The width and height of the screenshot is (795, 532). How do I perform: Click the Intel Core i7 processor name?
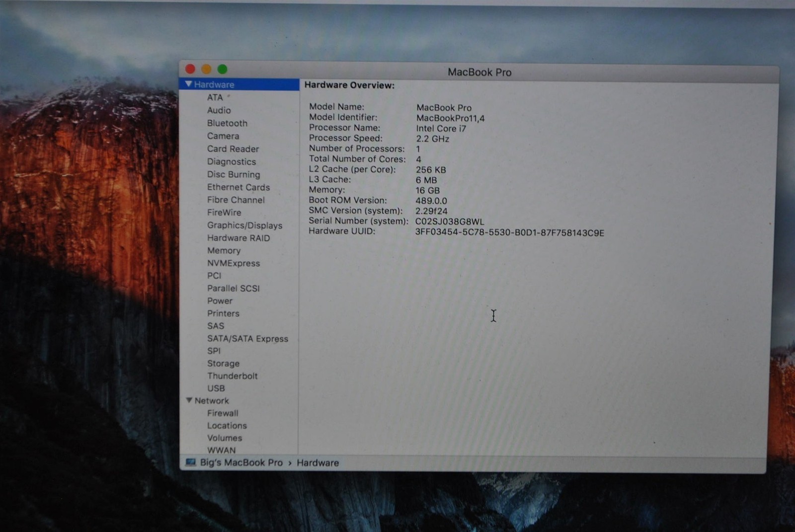[441, 129]
